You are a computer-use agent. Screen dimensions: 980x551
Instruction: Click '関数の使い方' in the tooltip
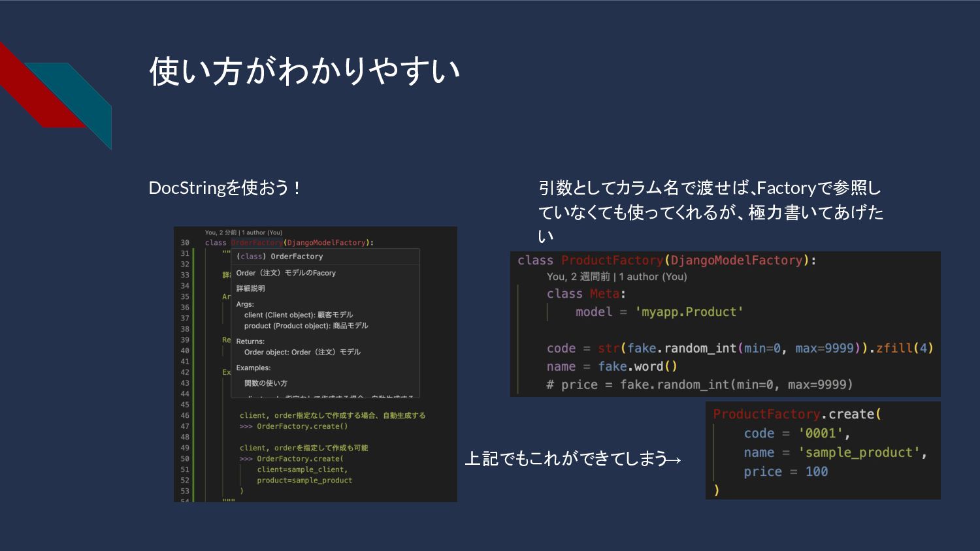click(x=266, y=383)
